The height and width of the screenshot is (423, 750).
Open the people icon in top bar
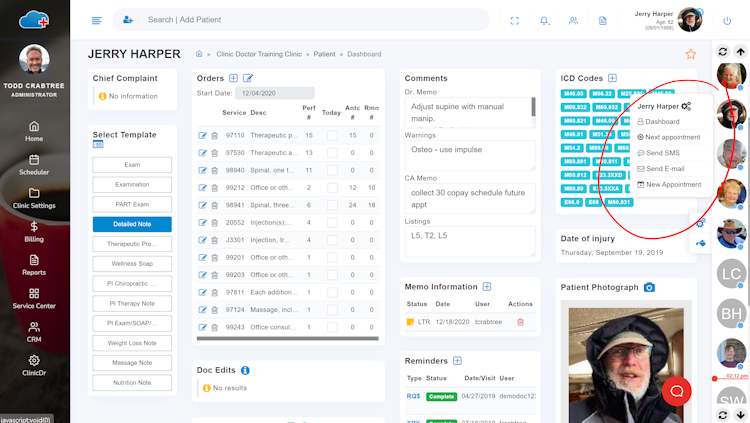tap(573, 21)
